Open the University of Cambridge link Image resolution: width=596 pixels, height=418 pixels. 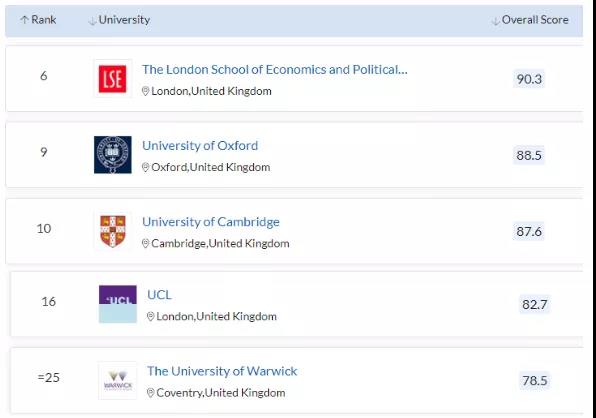pyautogui.click(x=211, y=222)
